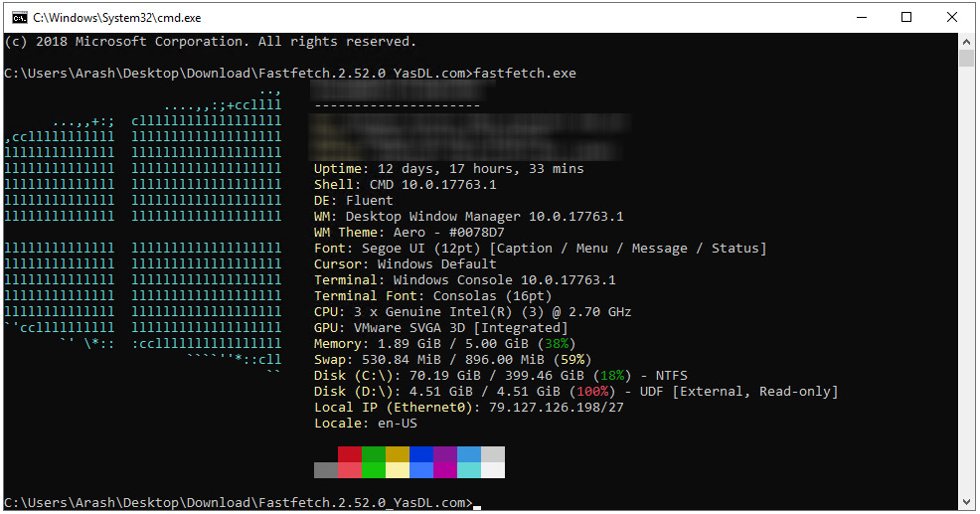Click the bright blue color block

[421, 470]
